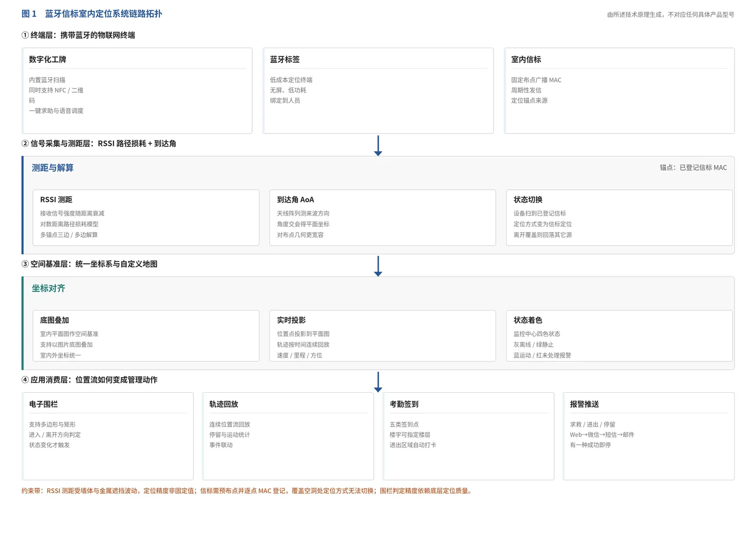Click the RSSI 测距 box

click(146, 218)
